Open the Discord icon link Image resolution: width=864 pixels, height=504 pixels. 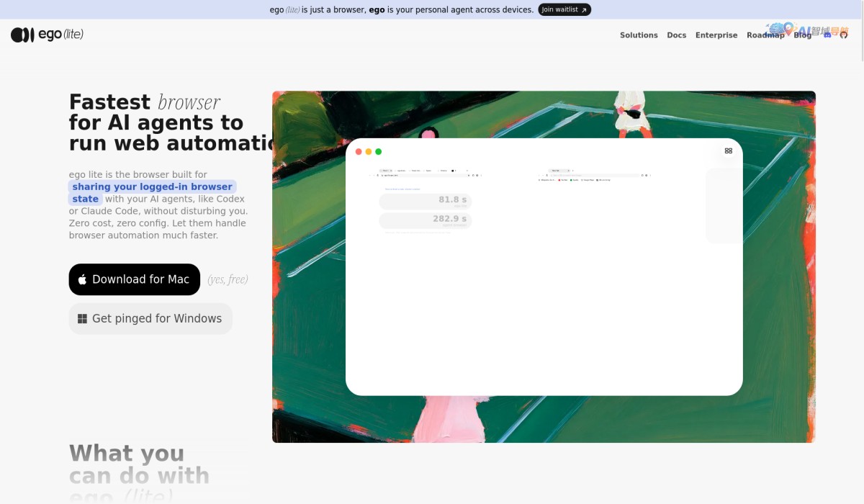pyautogui.click(x=827, y=35)
